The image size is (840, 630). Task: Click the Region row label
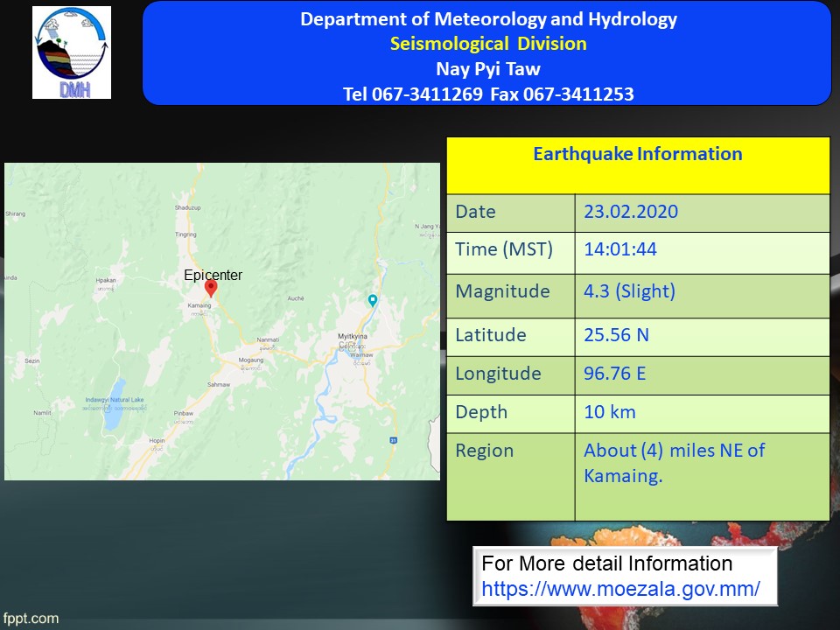point(484,451)
